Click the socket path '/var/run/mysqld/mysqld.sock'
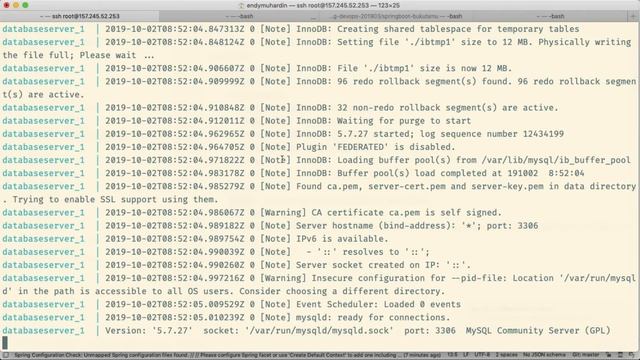Screen dimensions: 640x360 pos(319,330)
